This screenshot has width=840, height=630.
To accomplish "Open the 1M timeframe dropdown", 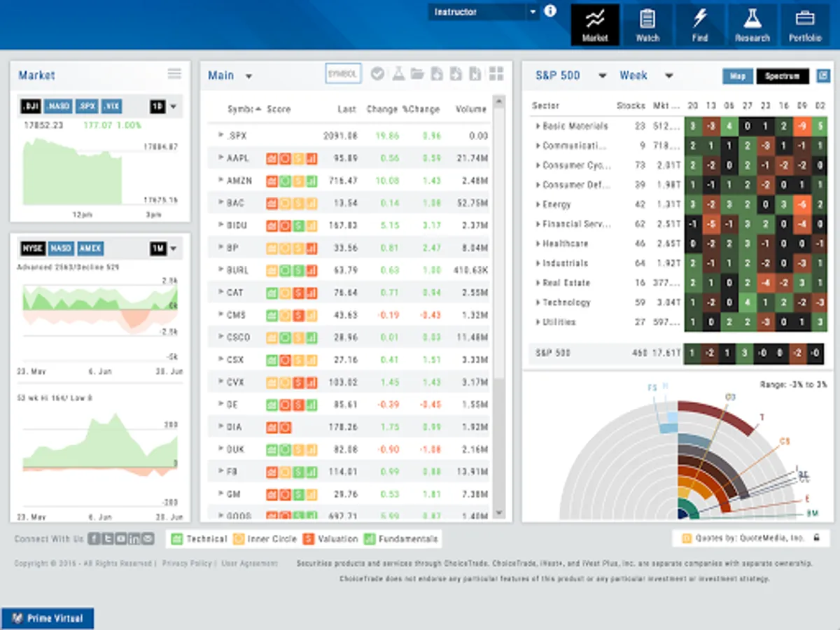I will [x=173, y=248].
